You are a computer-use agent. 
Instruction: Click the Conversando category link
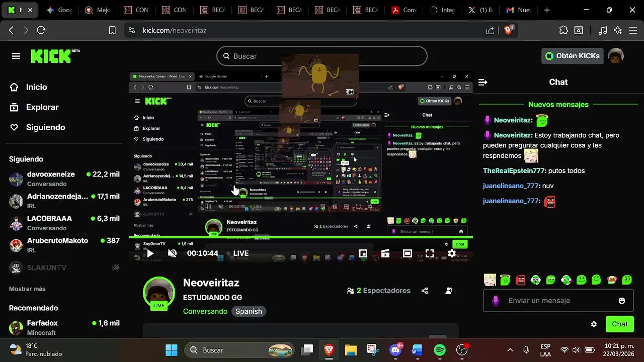[205, 311]
